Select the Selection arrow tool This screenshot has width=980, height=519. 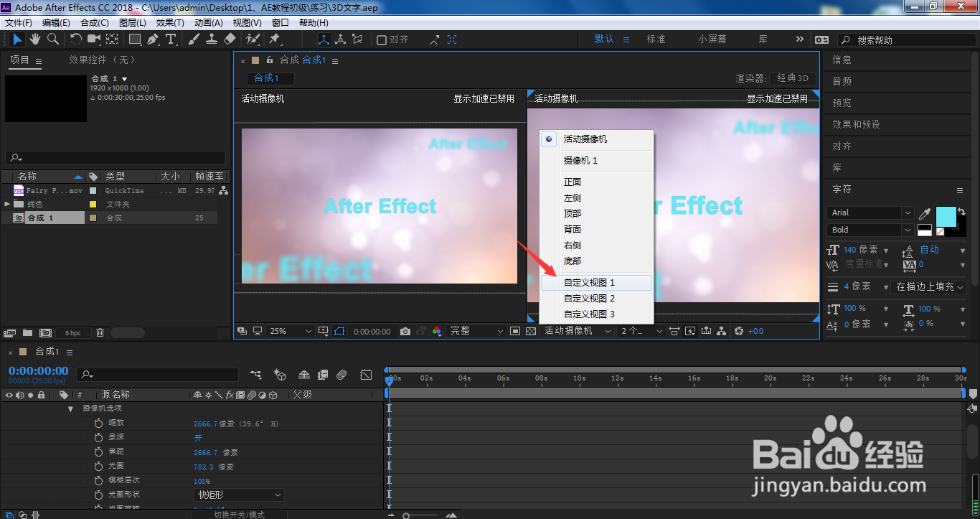pos(17,39)
